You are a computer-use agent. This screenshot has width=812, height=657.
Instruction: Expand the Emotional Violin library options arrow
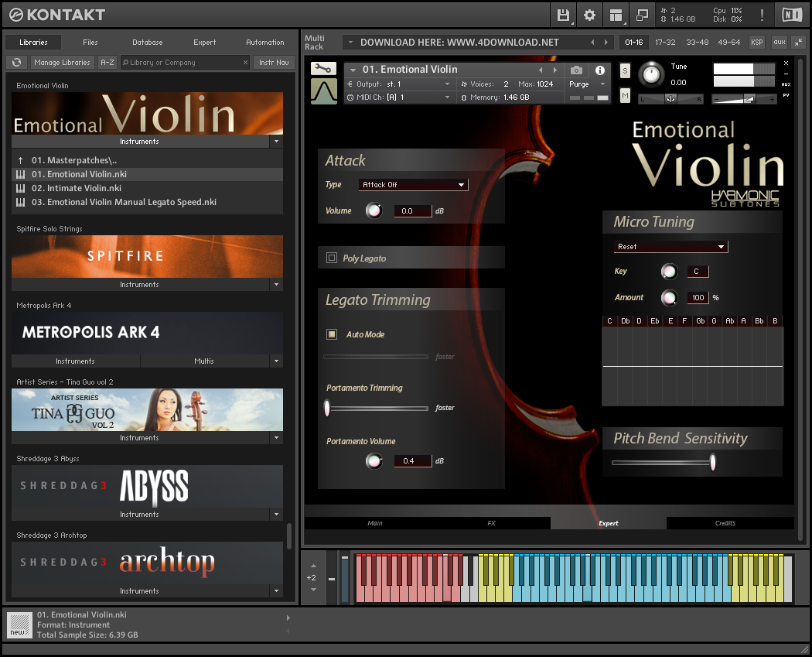pos(276,141)
